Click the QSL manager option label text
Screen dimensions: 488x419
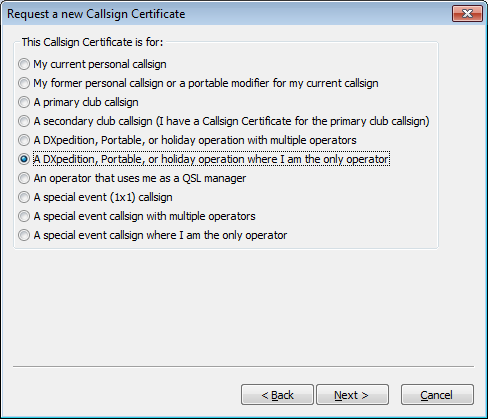tap(140, 178)
